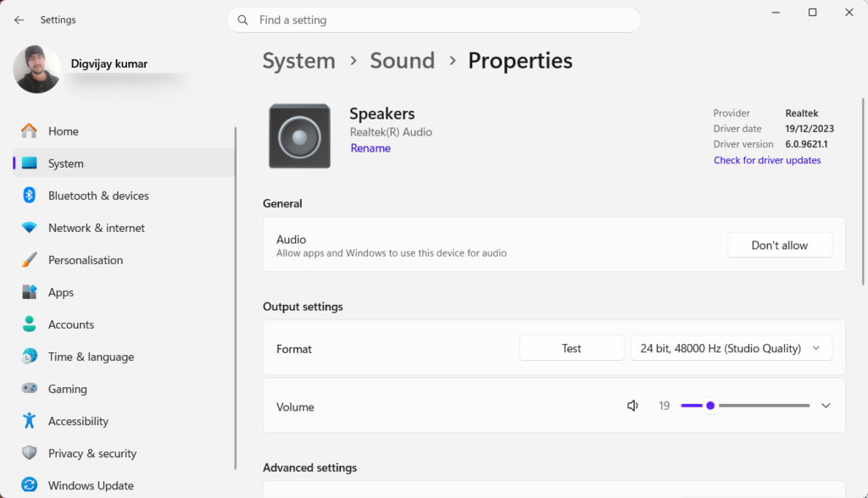Expand the Volume channel options chevron
The height and width of the screenshot is (498, 868).
pyautogui.click(x=825, y=406)
